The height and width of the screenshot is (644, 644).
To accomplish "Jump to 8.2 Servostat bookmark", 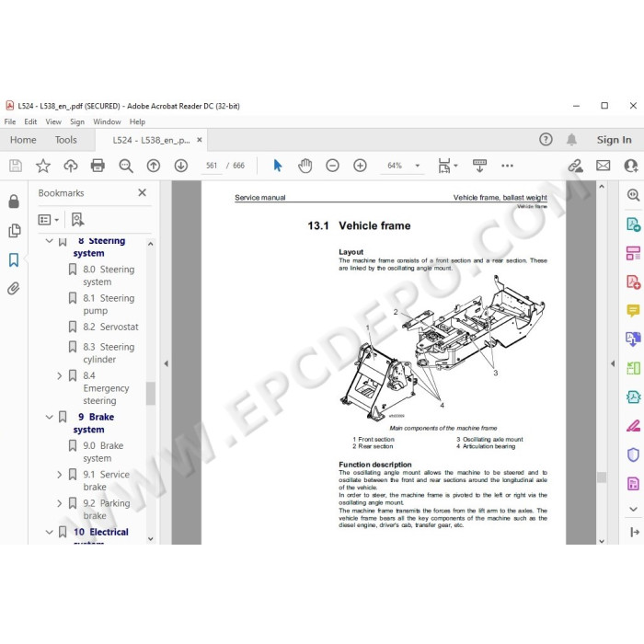I will 110,327.
